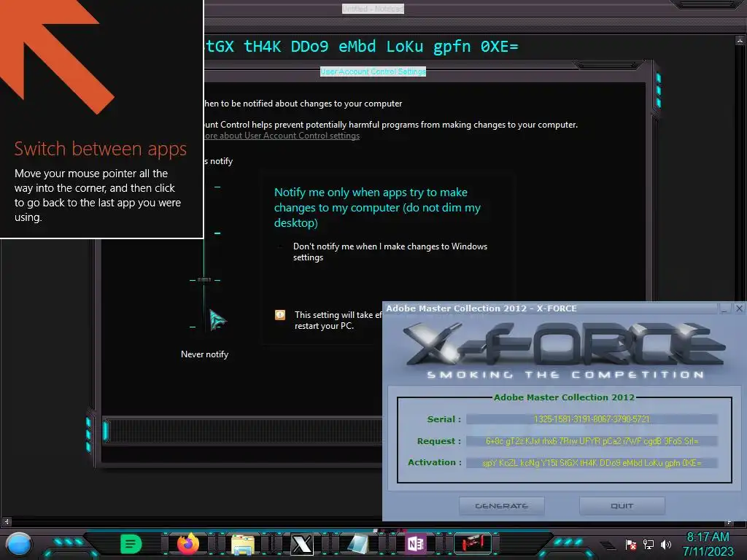This screenshot has width=747, height=560.
Task: Click the 'User Account Control Settings' window title
Action: 373,71
